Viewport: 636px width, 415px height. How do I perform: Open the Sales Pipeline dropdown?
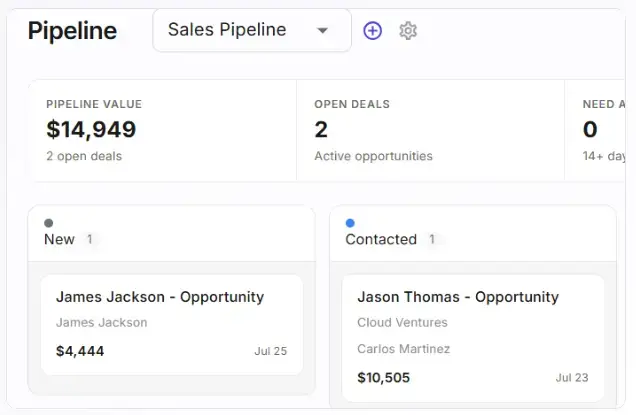252,30
